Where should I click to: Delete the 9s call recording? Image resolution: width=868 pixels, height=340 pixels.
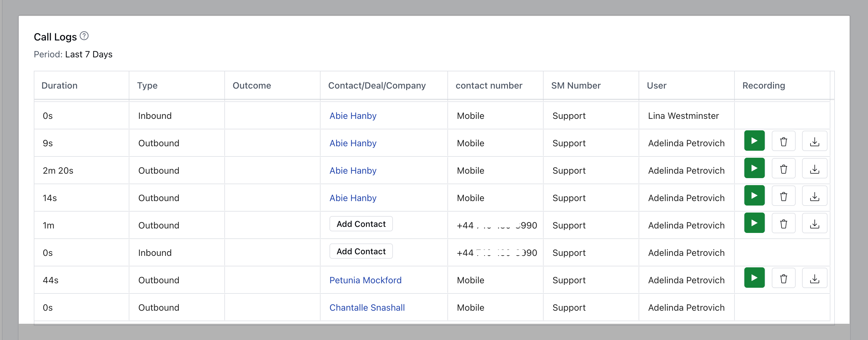click(x=784, y=141)
